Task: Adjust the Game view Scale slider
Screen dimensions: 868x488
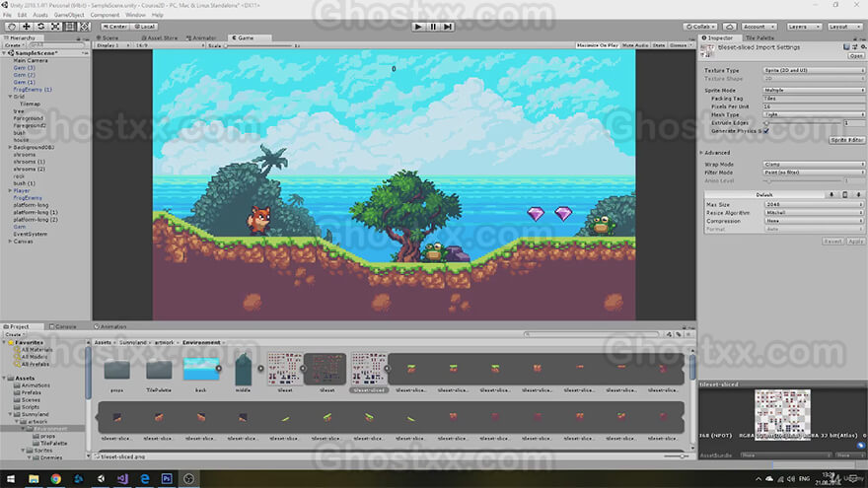Action: pos(257,46)
